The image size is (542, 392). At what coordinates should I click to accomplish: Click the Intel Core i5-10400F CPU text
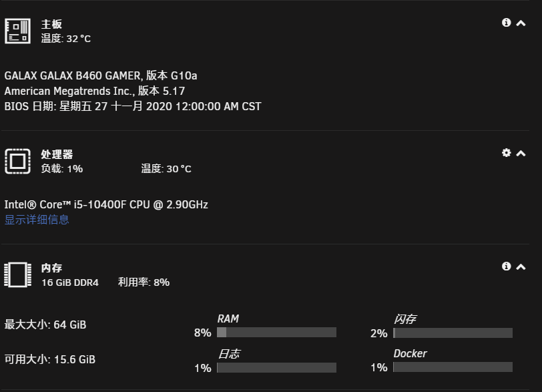106,204
